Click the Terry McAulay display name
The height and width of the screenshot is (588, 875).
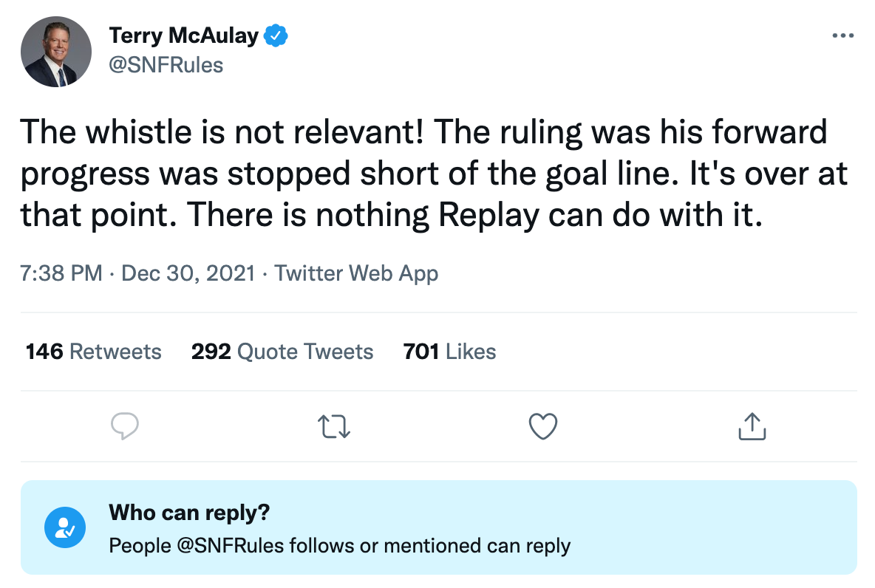pos(183,35)
